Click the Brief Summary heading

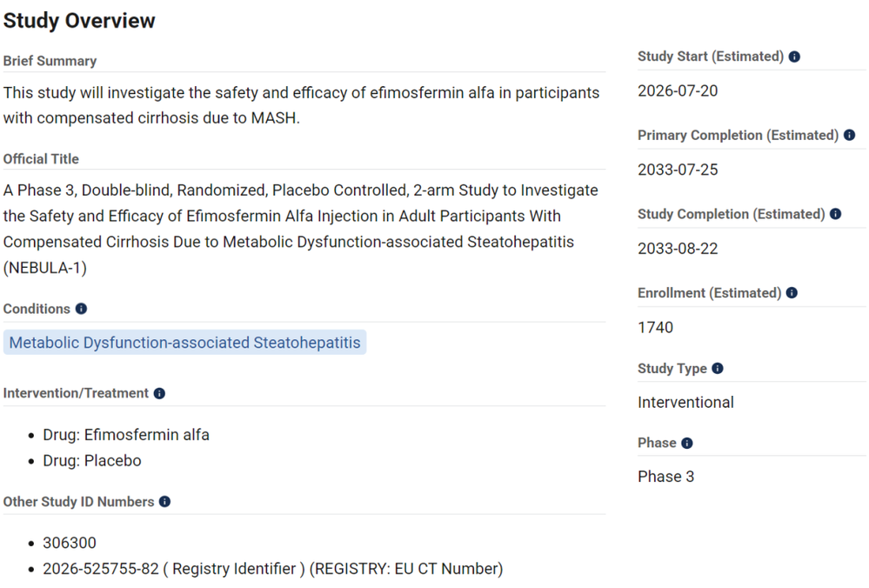point(50,61)
